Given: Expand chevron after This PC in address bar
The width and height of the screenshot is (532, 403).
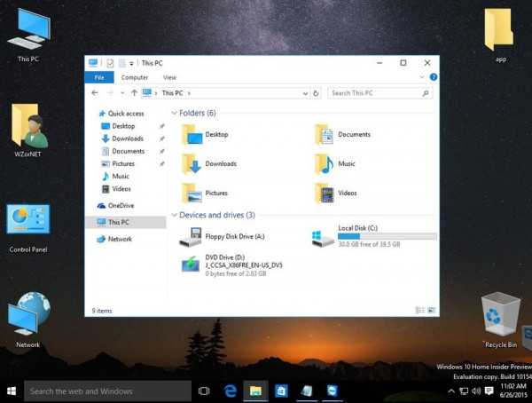Looking at the screenshot, I should click(x=189, y=93).
